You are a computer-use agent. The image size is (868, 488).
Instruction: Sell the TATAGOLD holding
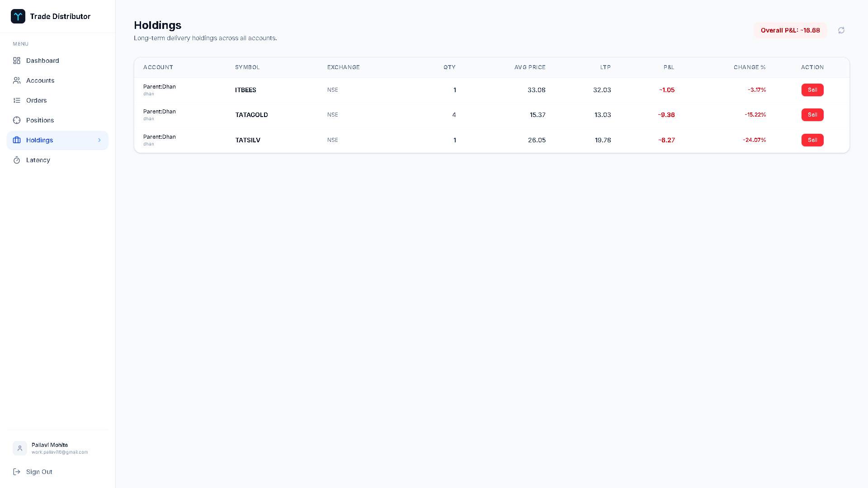tap(812, 115)
